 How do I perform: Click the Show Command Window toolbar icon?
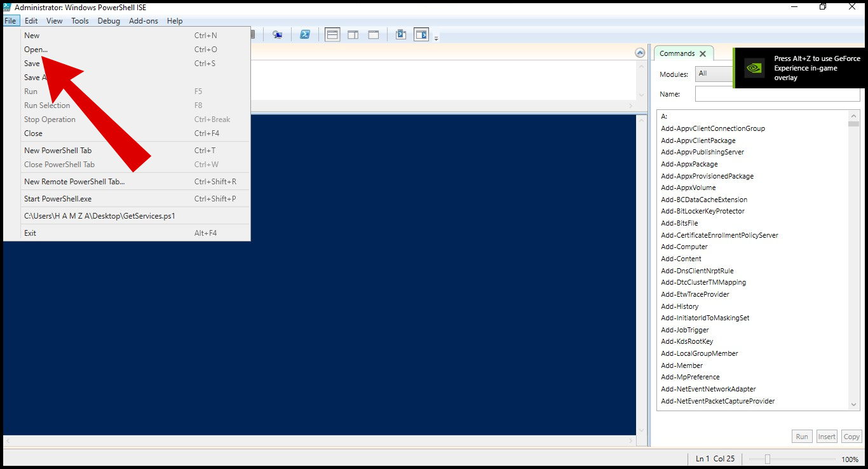coord(401,35)
